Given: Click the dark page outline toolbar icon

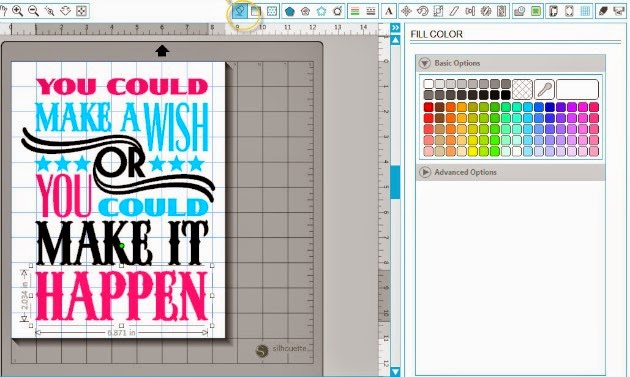Looking at the screenshot, I should (553, 11).
